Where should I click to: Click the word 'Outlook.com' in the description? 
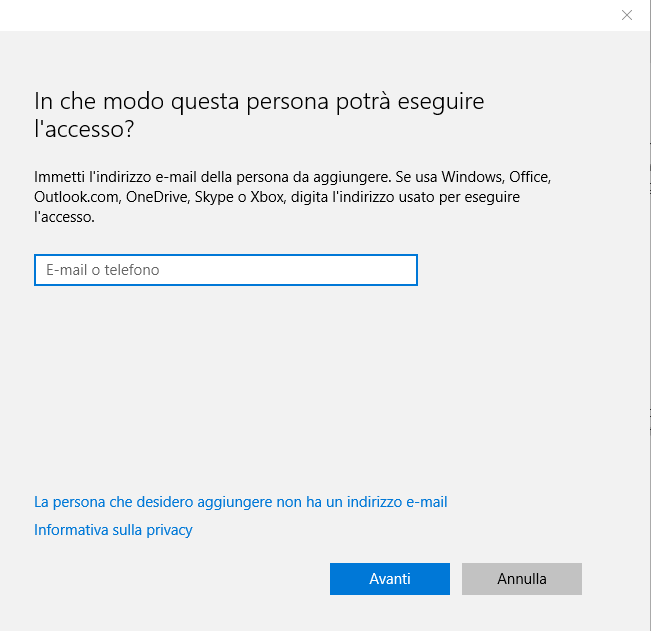pos(75,197)
